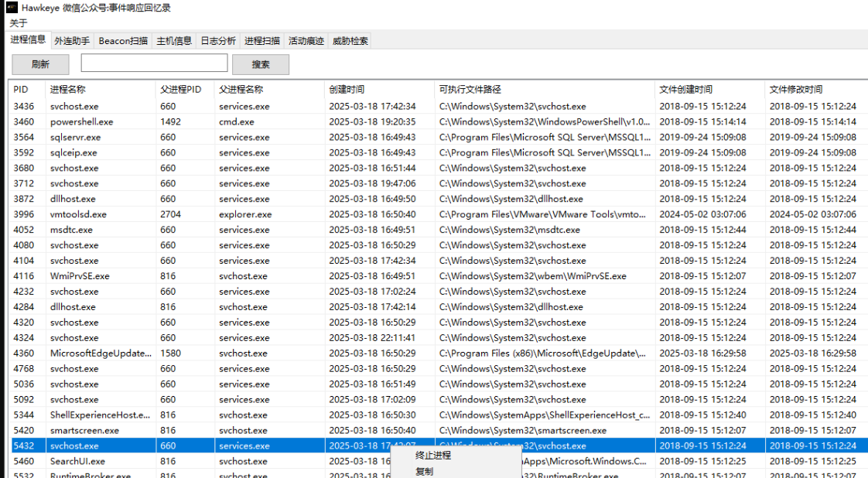Viewport: 868px width, 478px height.
Task: Choose 复制 from the context menu
Action: pyautogui.click(x=424, y=471)
